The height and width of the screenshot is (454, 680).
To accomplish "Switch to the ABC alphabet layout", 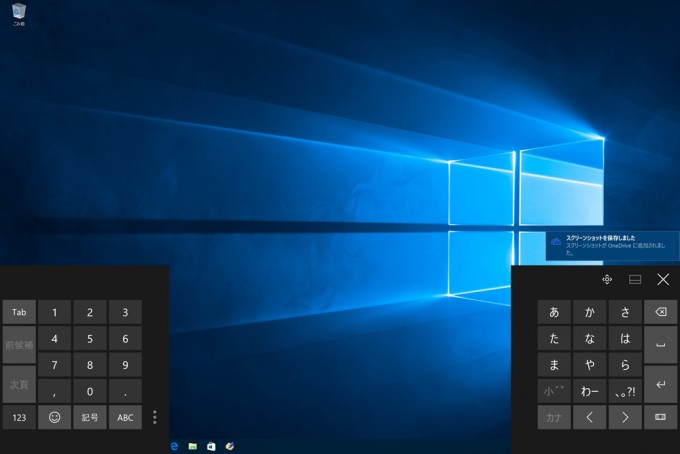I will click(x=125, y=418).
